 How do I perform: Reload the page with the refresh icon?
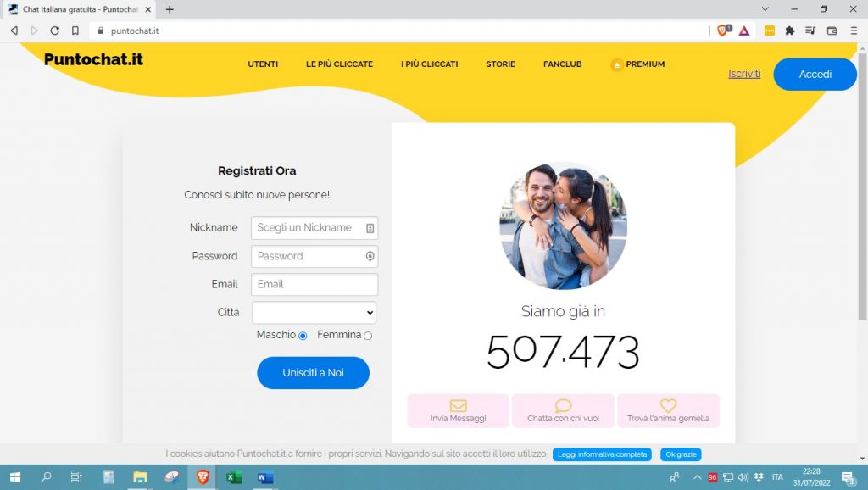55,31
